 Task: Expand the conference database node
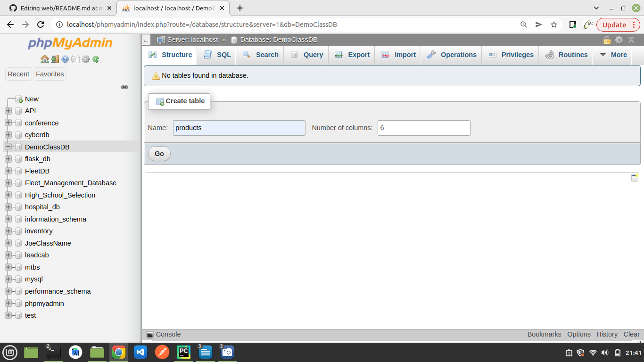coord(8,123)
